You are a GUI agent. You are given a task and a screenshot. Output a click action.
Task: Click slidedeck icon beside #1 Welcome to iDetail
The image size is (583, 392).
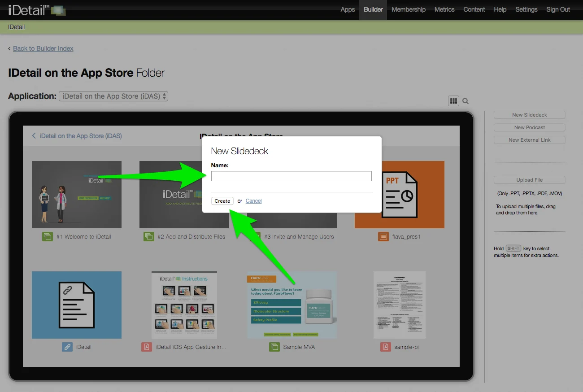coord(48,236)
